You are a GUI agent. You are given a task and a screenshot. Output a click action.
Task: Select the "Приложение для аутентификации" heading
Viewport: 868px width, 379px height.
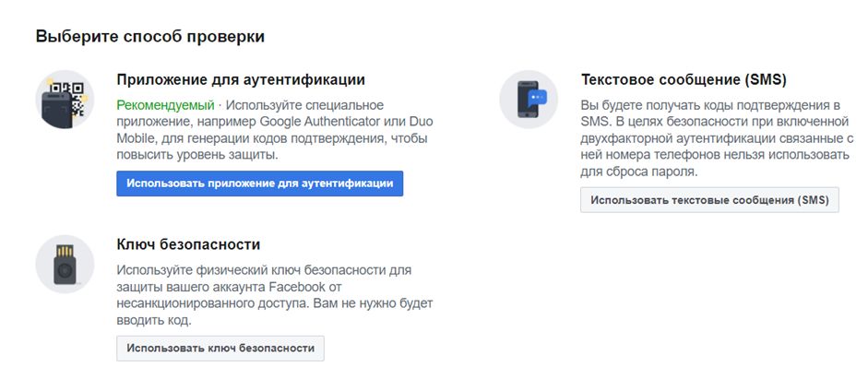coord(241,79)
